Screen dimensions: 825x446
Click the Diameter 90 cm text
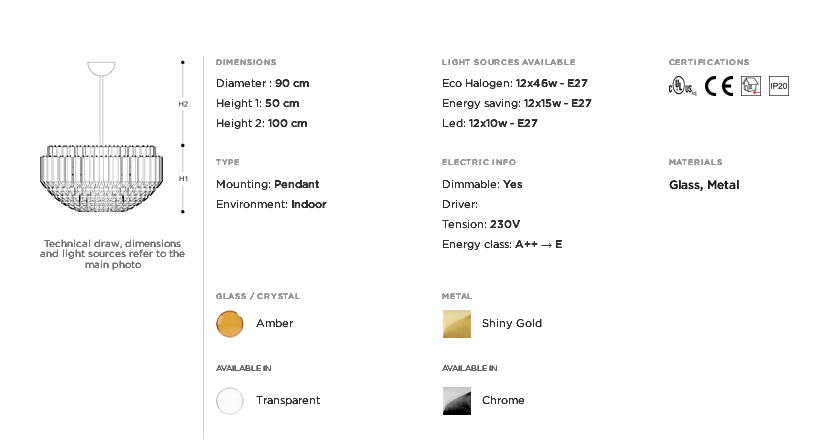pos(263,83)
